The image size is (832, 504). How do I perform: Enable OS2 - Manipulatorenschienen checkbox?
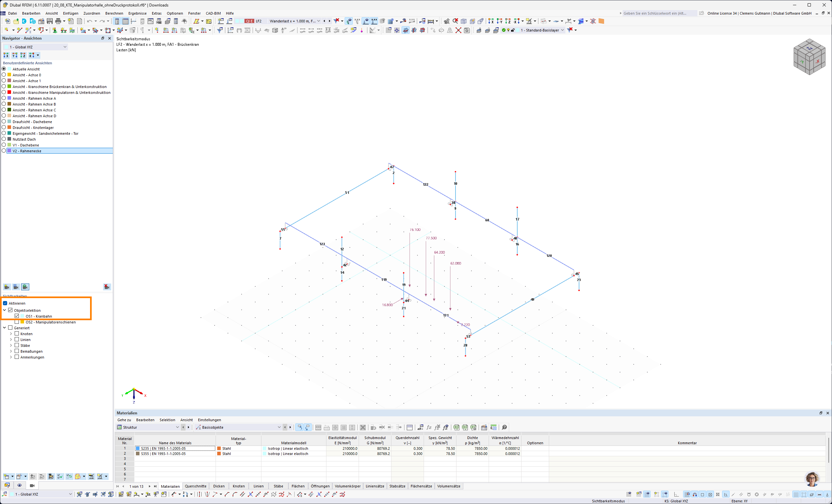(17, 322)
